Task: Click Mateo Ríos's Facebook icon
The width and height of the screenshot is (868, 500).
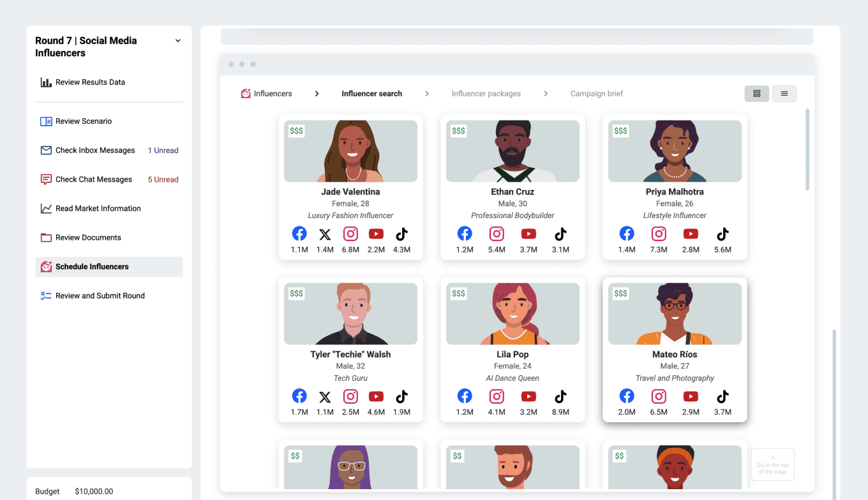Action: (x=627, y=396)
